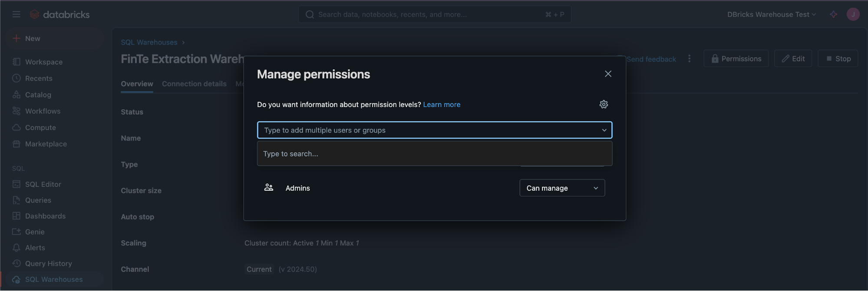This screenshot has width=868, height=291.
Task: Open the Learn more link
Action: pyautogui.click(x=442, y=105)
